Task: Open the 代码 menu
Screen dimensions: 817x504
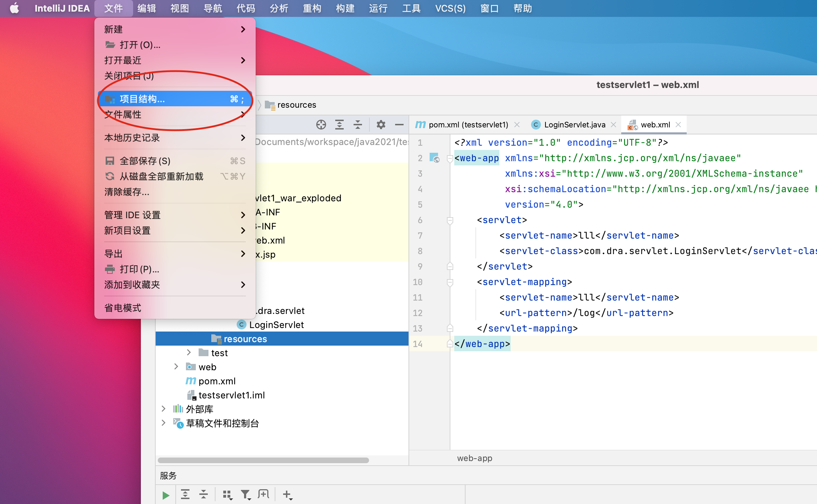Action: (246, 8)
